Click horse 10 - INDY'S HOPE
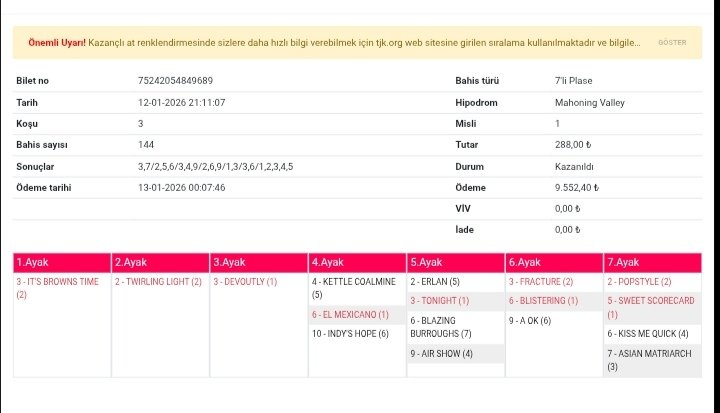This screenshot has width=720, height=413. [x=350, y=334]
